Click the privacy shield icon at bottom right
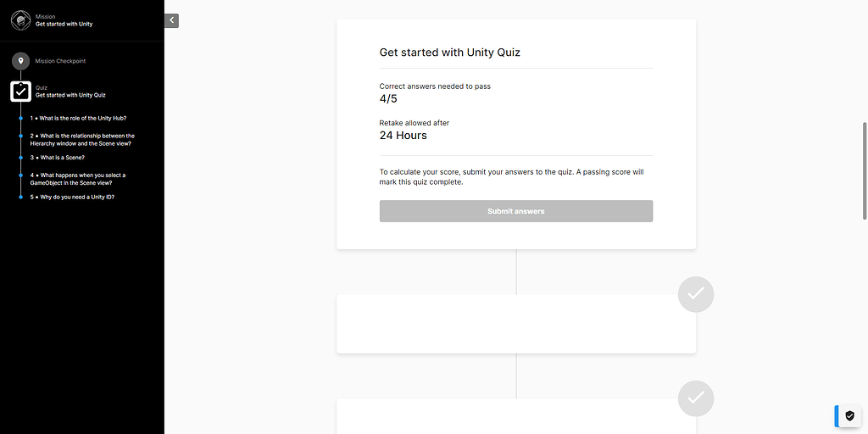The image size is (868, 434). coord(850,415)
